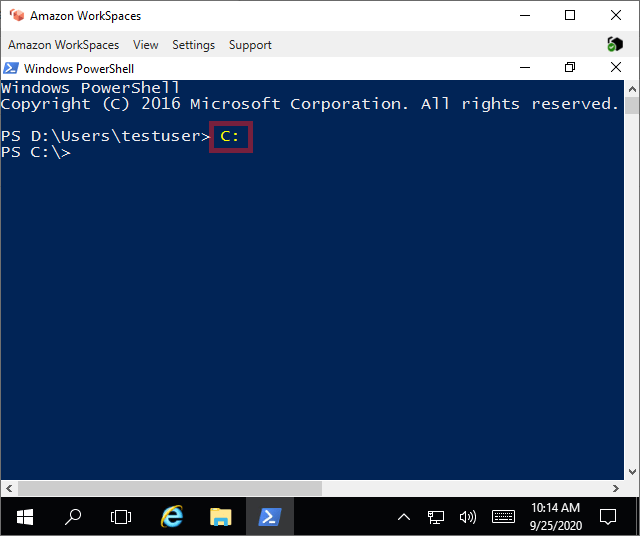The width and height of the screenshot is (640, 536).
Task: Click the vertical scrollbar thumb
Action: 632,105
